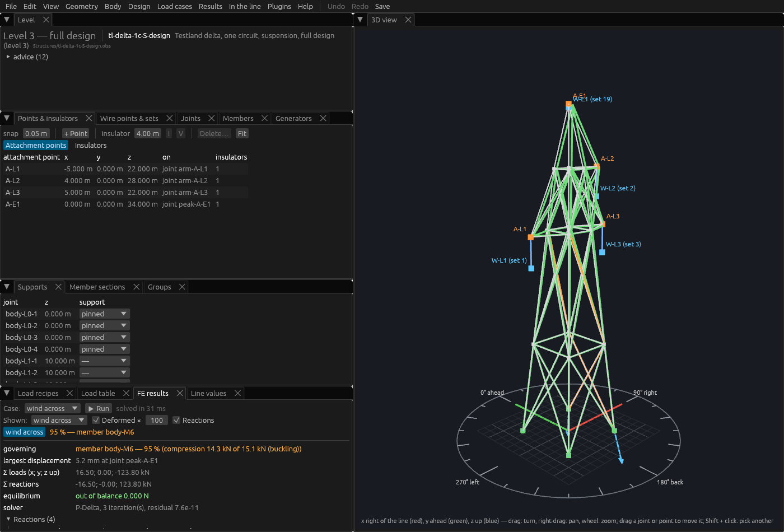Click Save in the top bar
The width and height of the screenshot is (784, 532).
[x=382, y=6]
